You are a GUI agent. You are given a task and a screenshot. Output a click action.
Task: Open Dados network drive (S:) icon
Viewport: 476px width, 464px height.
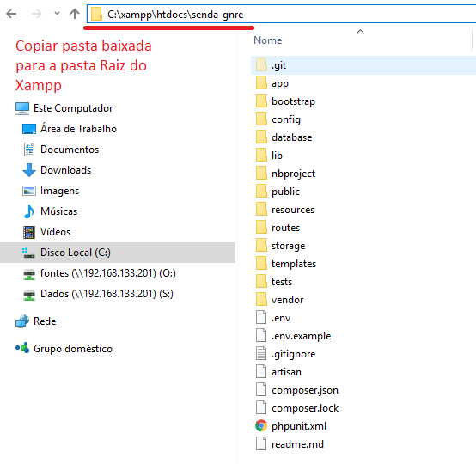(x=29, y=295)
